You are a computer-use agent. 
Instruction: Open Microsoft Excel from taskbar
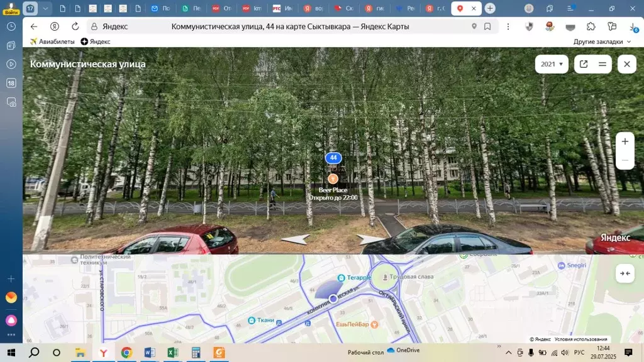pos(173,353)
